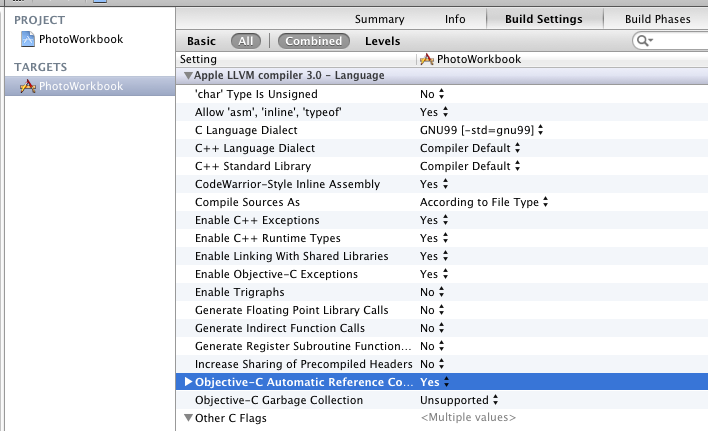
Task: Change Enable C++ Exceptions value
Action: pyautogui.click(x=434, y=220)
